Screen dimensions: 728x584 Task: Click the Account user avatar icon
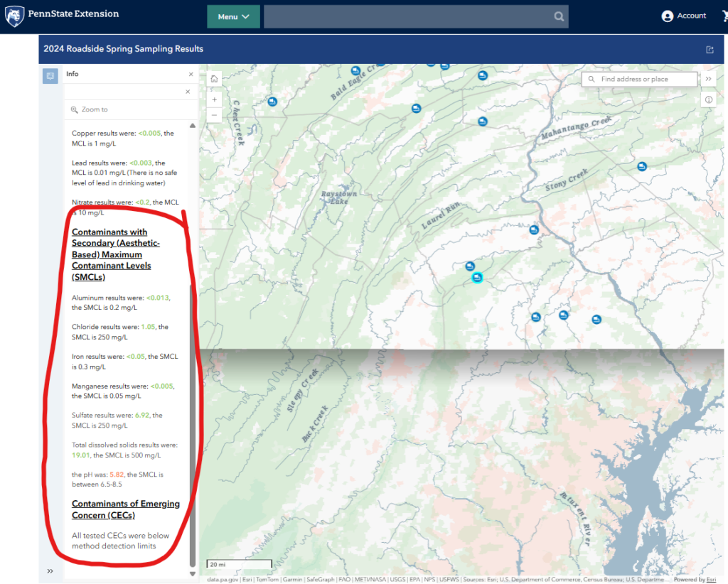pos(667,16)
